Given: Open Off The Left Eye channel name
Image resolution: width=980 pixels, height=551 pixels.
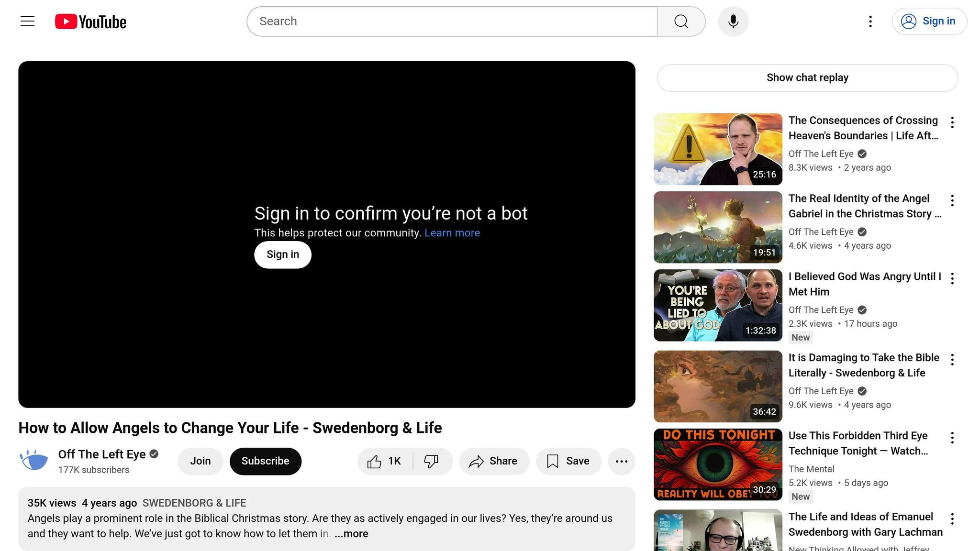Looking at the screenshot, I should tap(102, 454).
